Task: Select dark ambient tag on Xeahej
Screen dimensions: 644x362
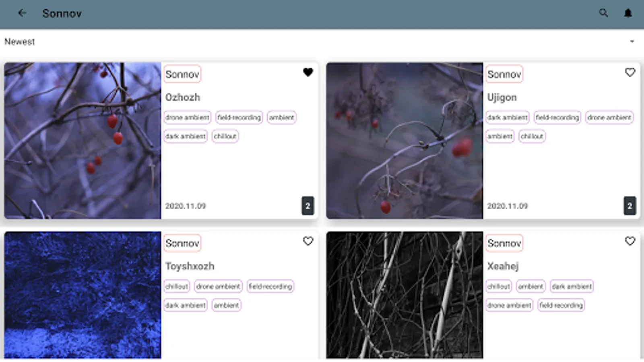Action: tap(572, 286)
